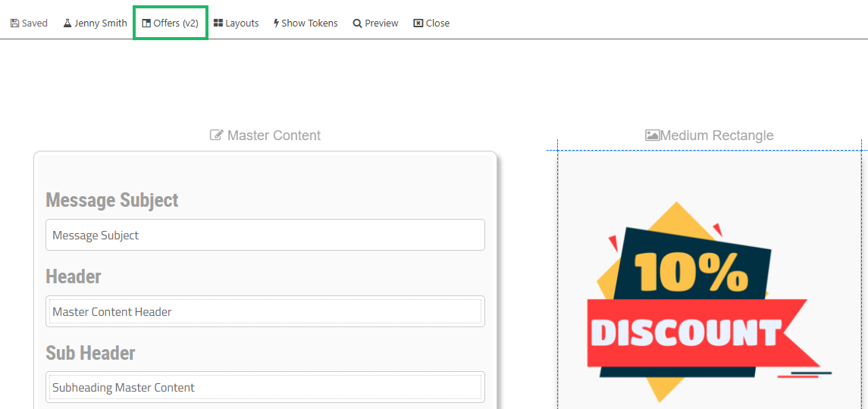The image size is (868, 409).
Task: Click the Layouts grid icon
Action: click(218, 23)
